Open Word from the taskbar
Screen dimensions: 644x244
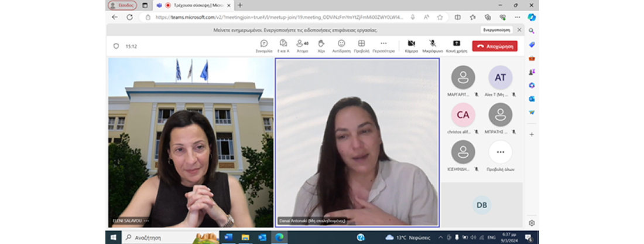228,238
